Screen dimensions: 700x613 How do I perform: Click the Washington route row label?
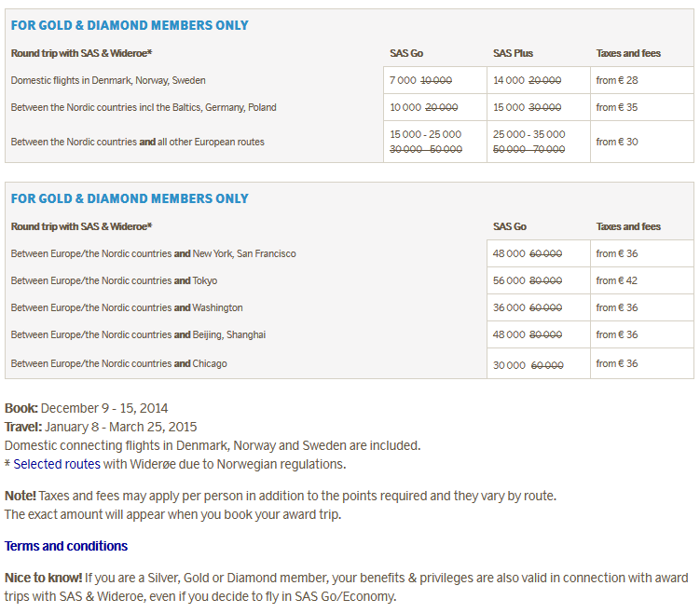click(x=127, y=307)
